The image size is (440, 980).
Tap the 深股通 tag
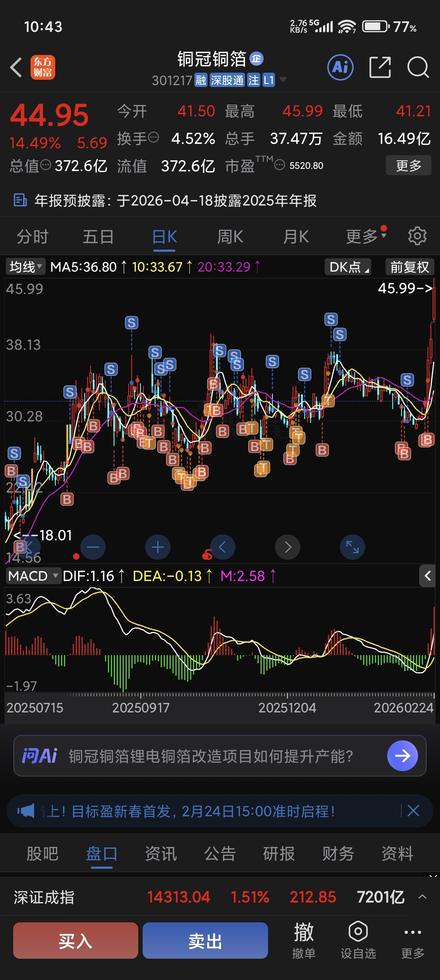tap(227, 80)
